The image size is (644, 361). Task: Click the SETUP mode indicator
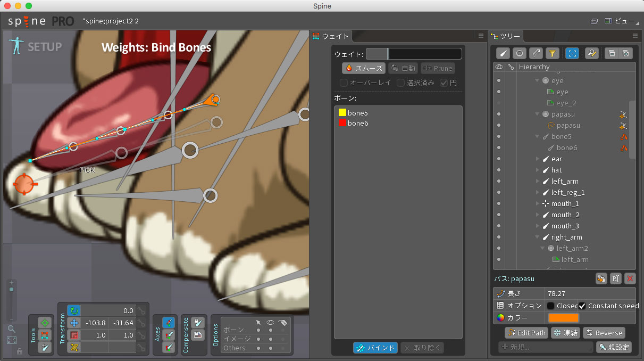35,47
